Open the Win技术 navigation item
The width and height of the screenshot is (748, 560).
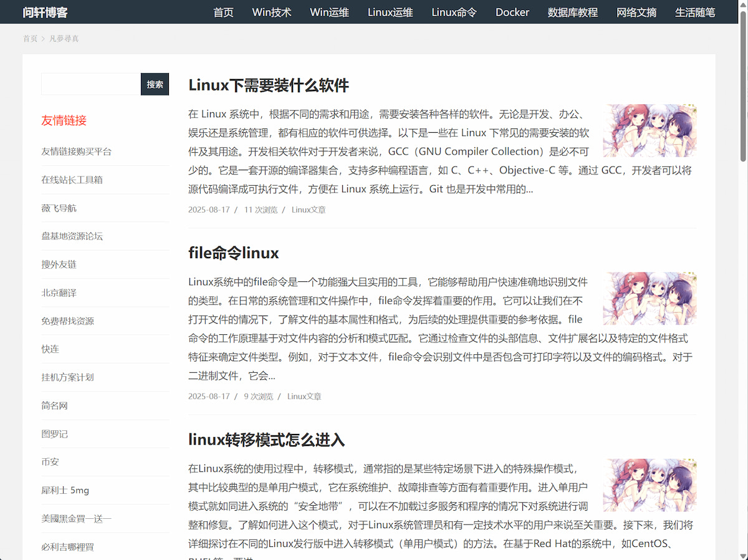coord(271,12)
